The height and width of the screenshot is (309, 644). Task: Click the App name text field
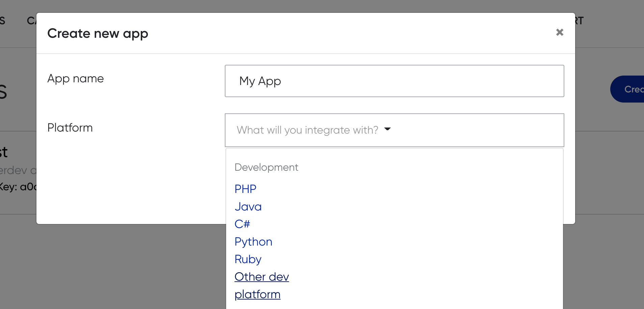394,81
